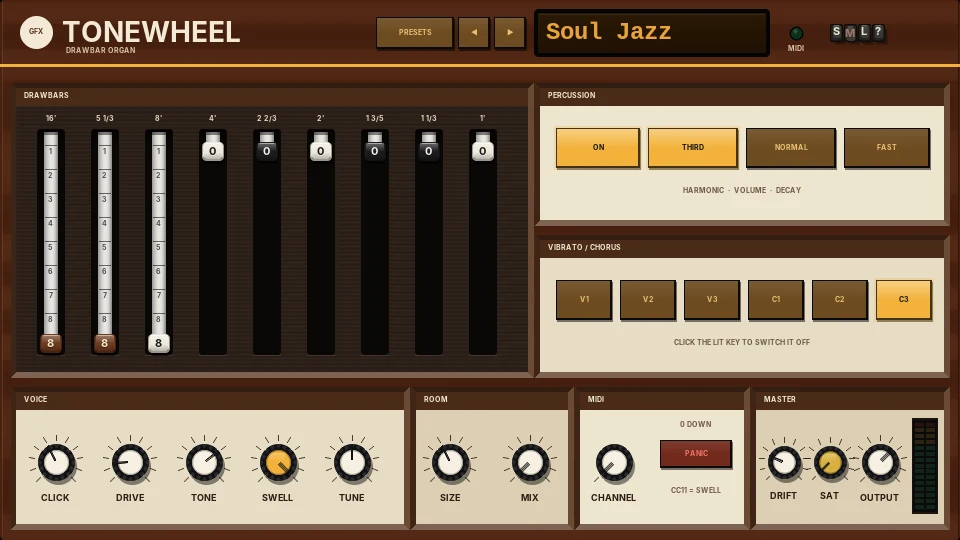Click the 'DRAWBAR ORGAN' subtitle
The image size is (960, 540).
[100, 50]
